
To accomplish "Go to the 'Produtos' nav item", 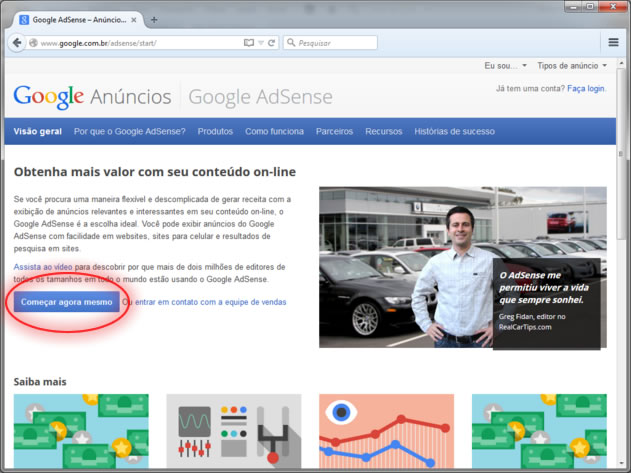I will pyautogui.click(x=215, y=131).
